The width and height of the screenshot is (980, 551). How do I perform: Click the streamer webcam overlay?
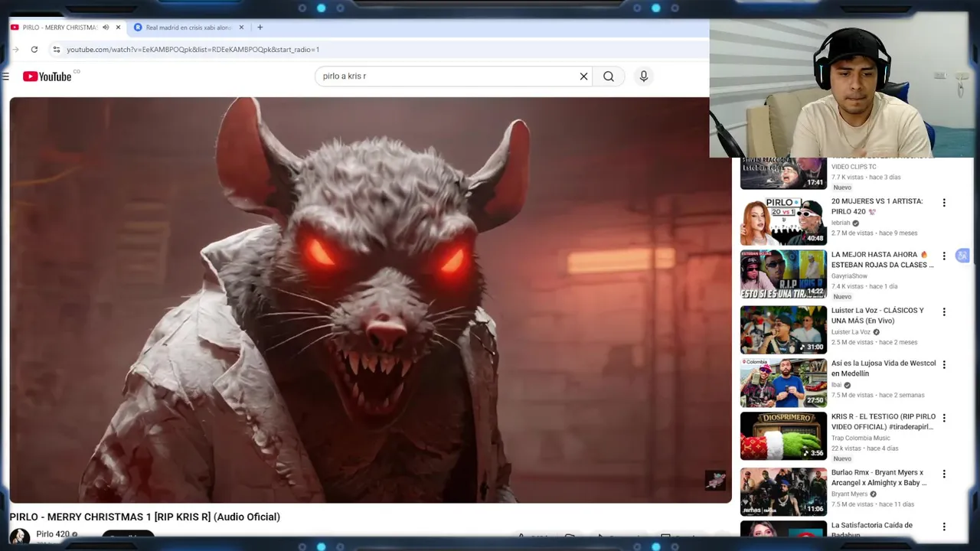click(x=841, y=88)
